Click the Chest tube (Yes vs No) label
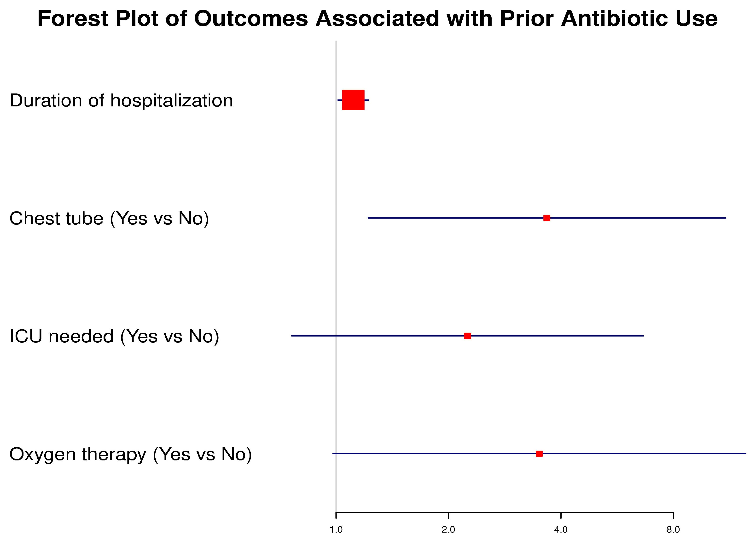 [109, 218]
